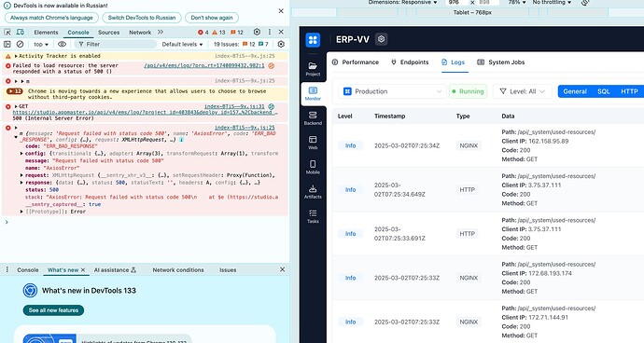Switch to the Endpoints tab
Image resolution: width=644 pixels, height=343 pixels.
[x=410, y=62]
